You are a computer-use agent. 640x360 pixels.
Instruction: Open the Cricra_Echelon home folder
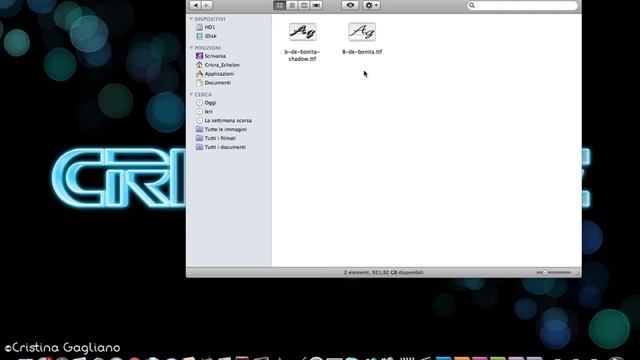(x=218, y=65)
